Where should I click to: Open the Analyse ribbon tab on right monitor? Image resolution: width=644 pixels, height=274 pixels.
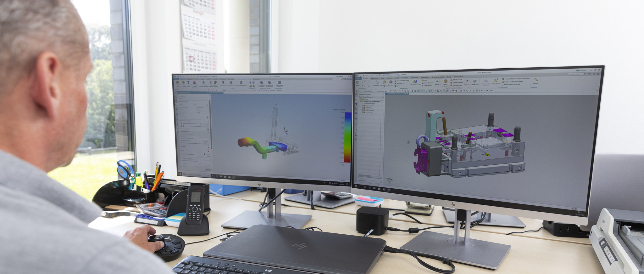389,78
